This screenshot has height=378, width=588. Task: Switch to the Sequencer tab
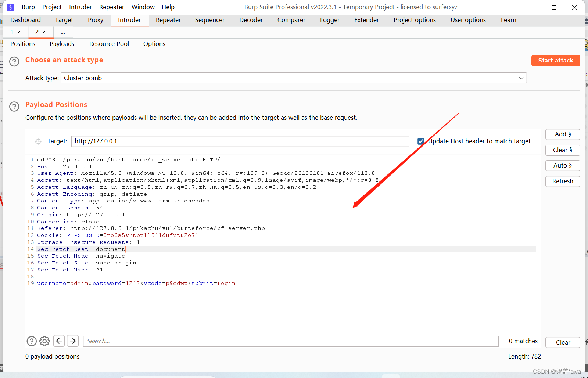pos(210,20)
